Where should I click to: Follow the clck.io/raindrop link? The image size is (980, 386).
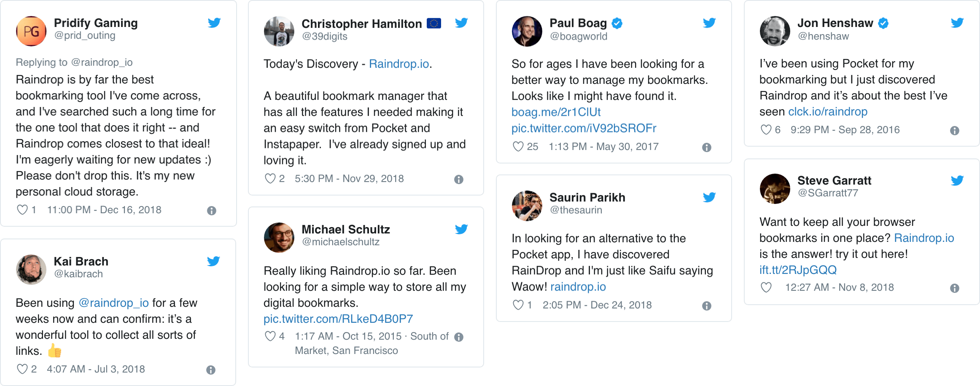pyautogui.click(x=828, y=112)
